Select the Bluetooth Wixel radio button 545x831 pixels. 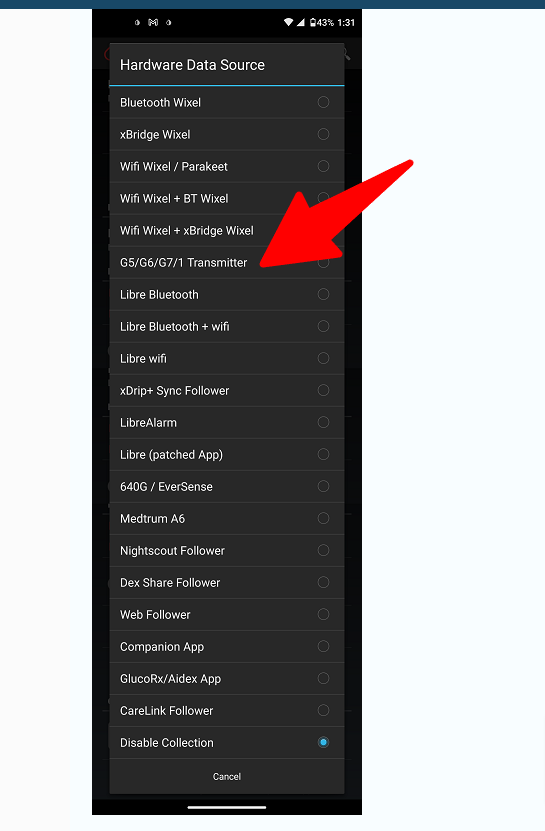(323, 102)
